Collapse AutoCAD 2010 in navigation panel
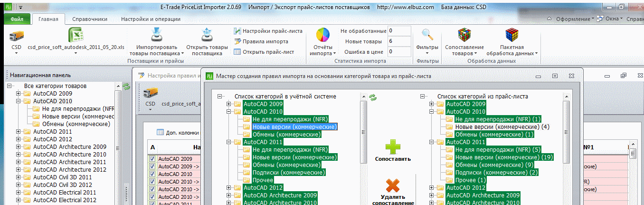Viewport: 644px width, 205px height. (x=19, y=101)
